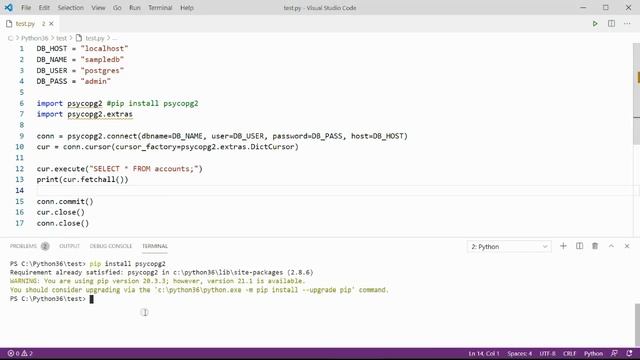Switch to the Debug Console panel tab
The width and height of the screenshot is (640, 360).
tap(111, 246)
